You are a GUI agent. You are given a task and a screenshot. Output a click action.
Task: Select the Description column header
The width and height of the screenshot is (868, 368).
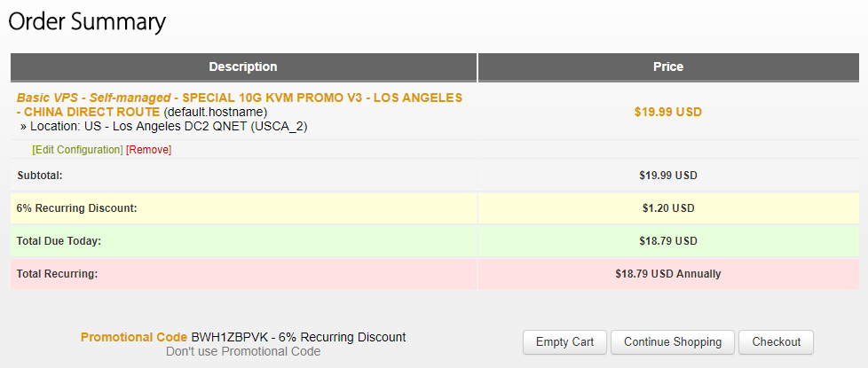[243, 67]
